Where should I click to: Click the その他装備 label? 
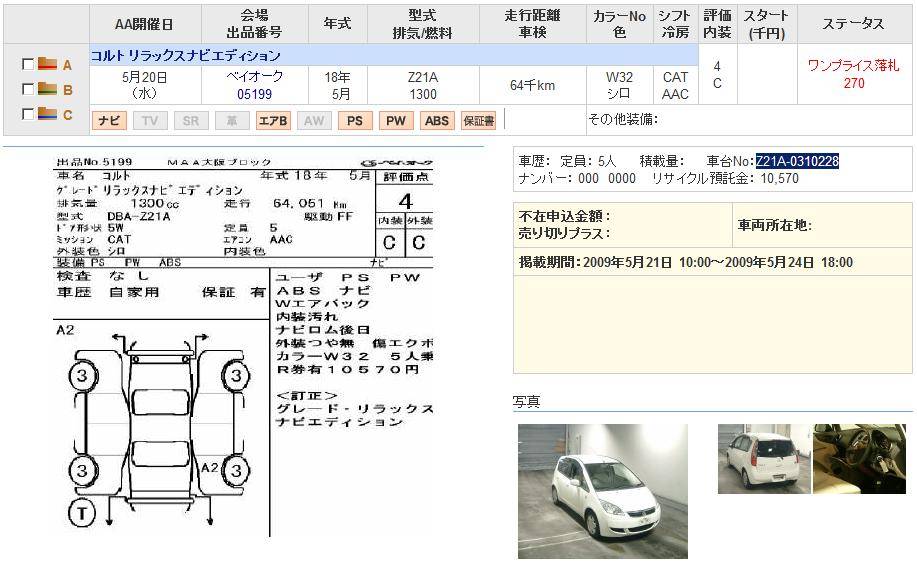623,119
